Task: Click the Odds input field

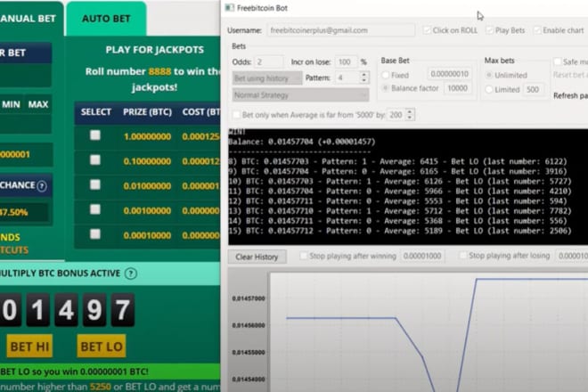Action: [x=269, y=61]
